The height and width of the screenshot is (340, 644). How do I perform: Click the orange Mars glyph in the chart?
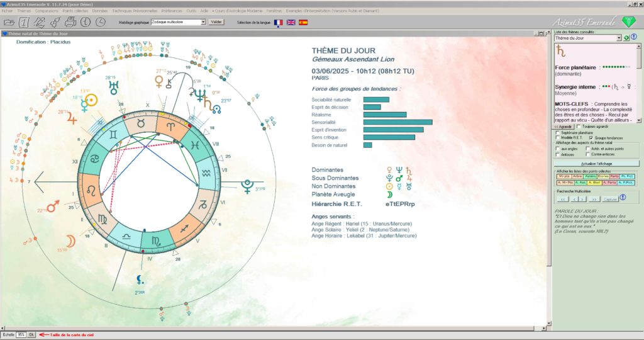[x=53, y=205]
